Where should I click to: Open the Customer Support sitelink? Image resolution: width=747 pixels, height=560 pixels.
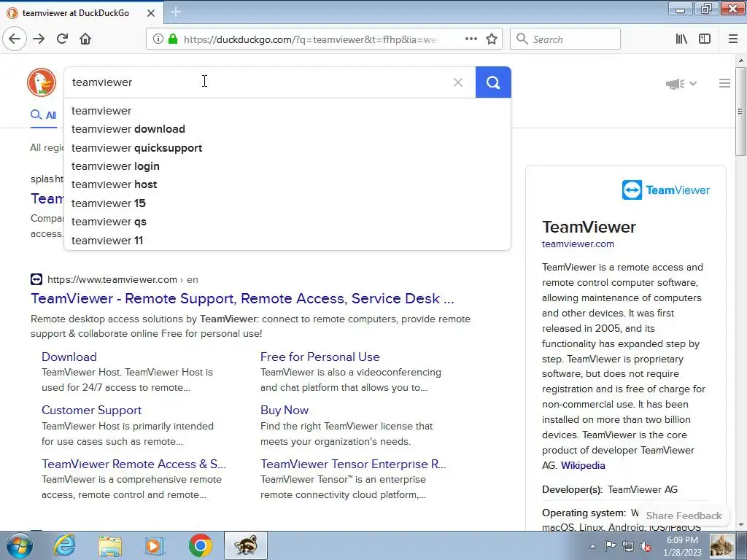click(x=91, y=410)
